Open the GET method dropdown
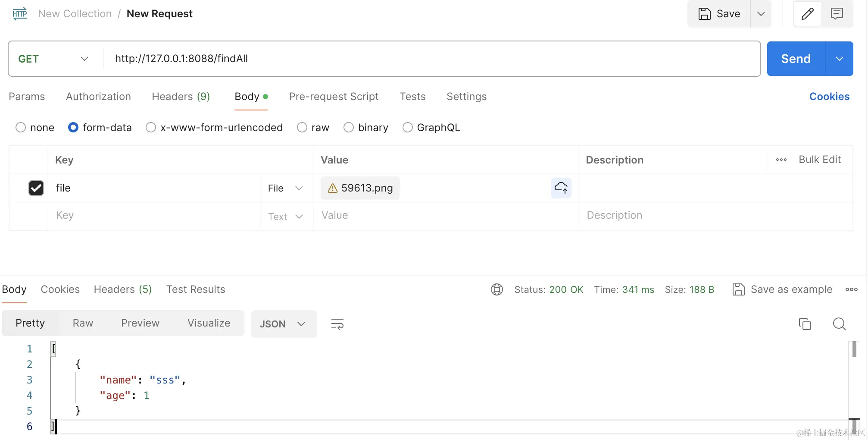Image resolution: width=868 pixels, height=440 pixels. [x=53, y=59]
